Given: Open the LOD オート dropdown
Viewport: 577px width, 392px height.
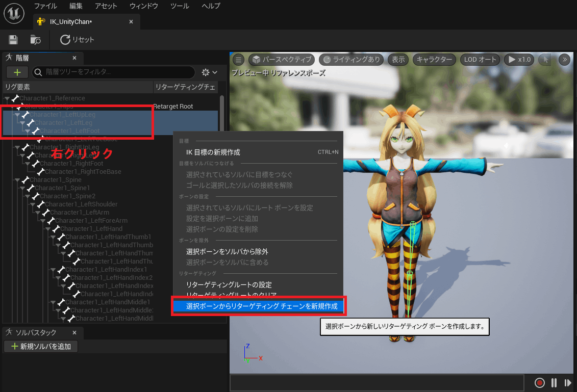Looking at the screenshot, I should click(x=480, y=60).
